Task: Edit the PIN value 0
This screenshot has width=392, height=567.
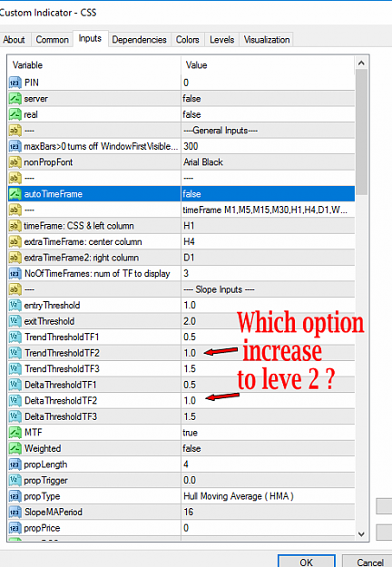Action: pyautogui.click(x=268, y=83)
